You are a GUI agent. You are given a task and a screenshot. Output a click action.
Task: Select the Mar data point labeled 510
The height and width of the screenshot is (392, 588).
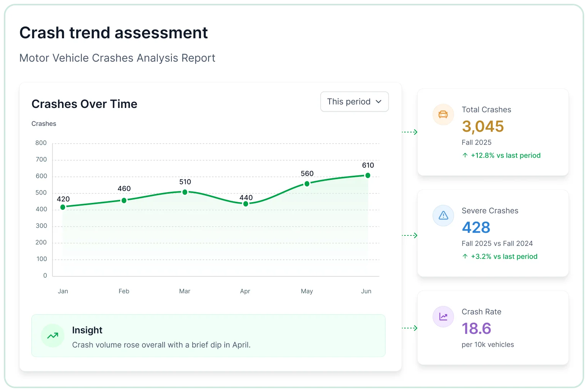[x=185, y=192]
